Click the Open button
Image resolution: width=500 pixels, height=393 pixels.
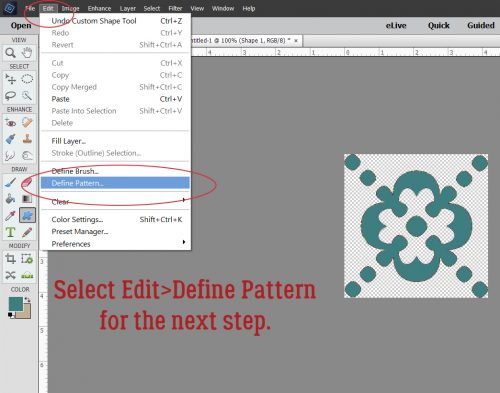tap(21, 25)
